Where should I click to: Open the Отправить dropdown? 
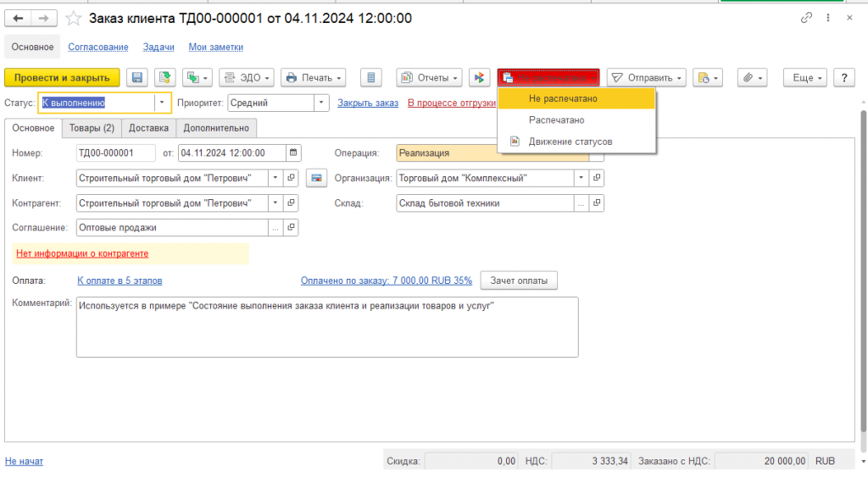pyautogui.click(x=646, y=78)
